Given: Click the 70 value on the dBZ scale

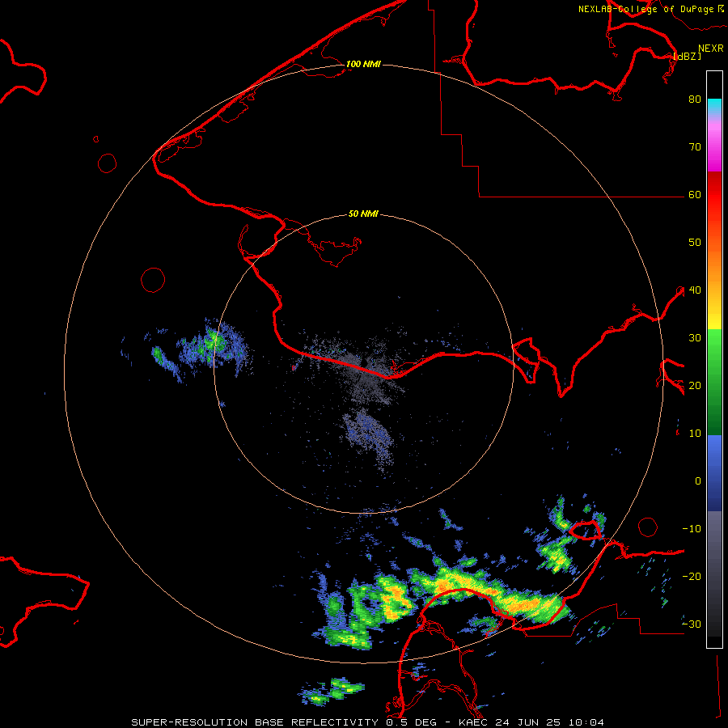Looking at the screenshot, I should click(695, 147).
